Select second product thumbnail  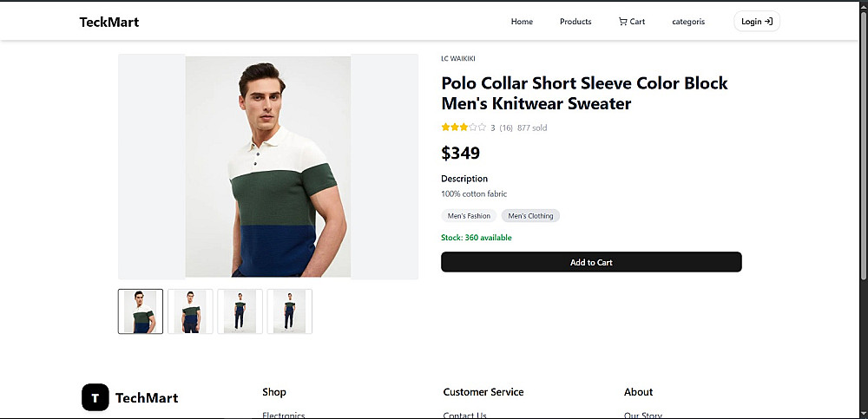(190, 311)
